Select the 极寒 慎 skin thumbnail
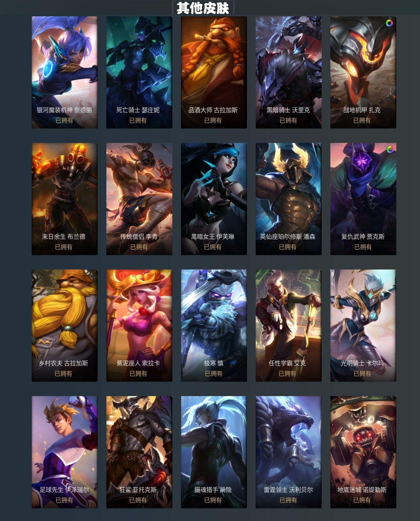 pos(214,325)
